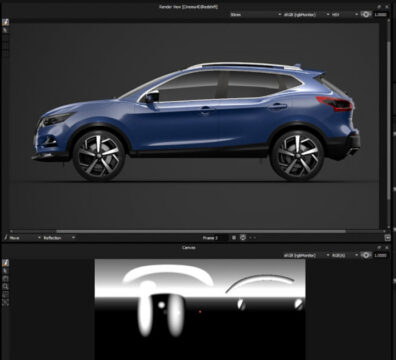Select the LightPaint tool in Canvas panel
Screen dimensions: 396x360
(6, 263)
